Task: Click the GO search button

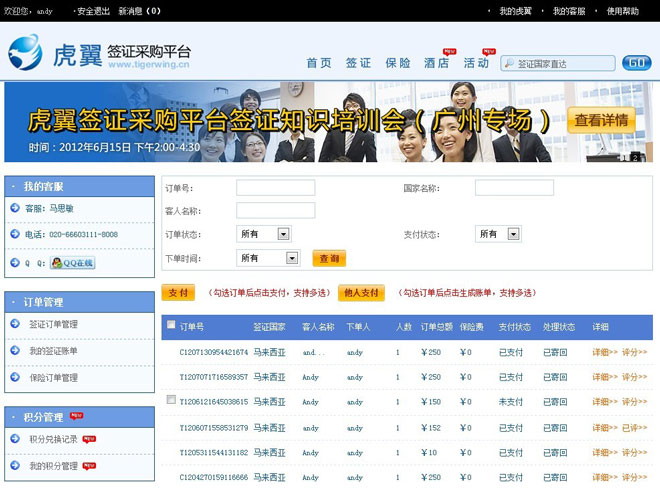Action: pyautogui.click(x=636, y=63)
